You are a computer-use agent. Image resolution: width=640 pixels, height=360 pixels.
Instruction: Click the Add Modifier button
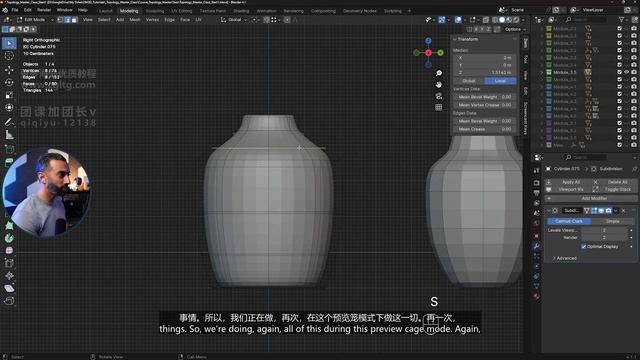point(590,198)
